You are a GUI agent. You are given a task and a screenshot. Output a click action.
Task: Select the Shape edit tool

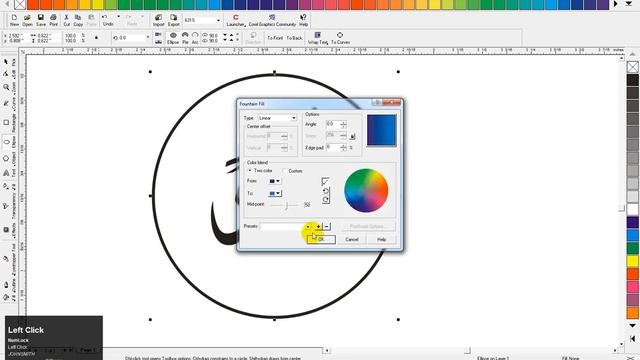[6, 74]
